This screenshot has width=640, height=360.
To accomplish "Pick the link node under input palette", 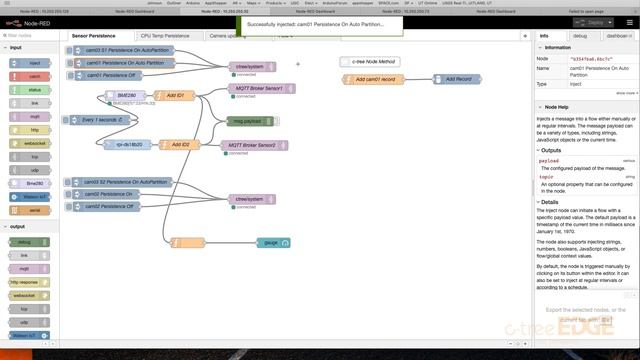I will pos(30,103).
